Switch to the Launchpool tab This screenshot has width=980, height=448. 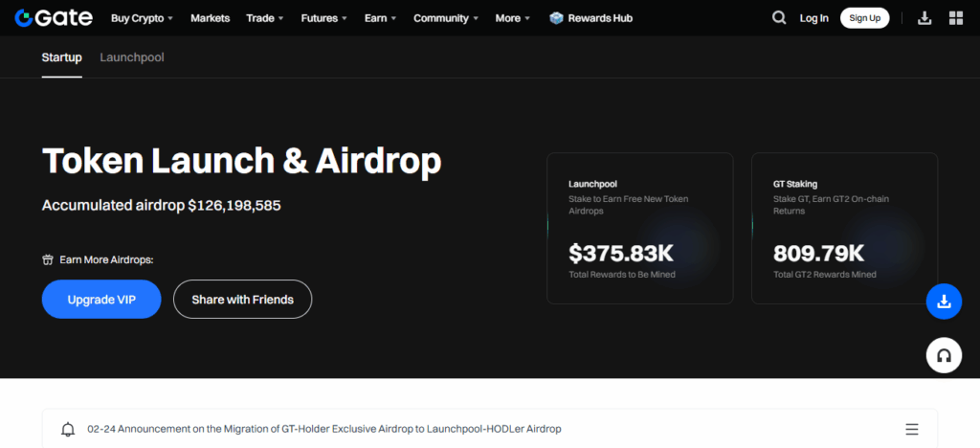(x=132, y=57)
